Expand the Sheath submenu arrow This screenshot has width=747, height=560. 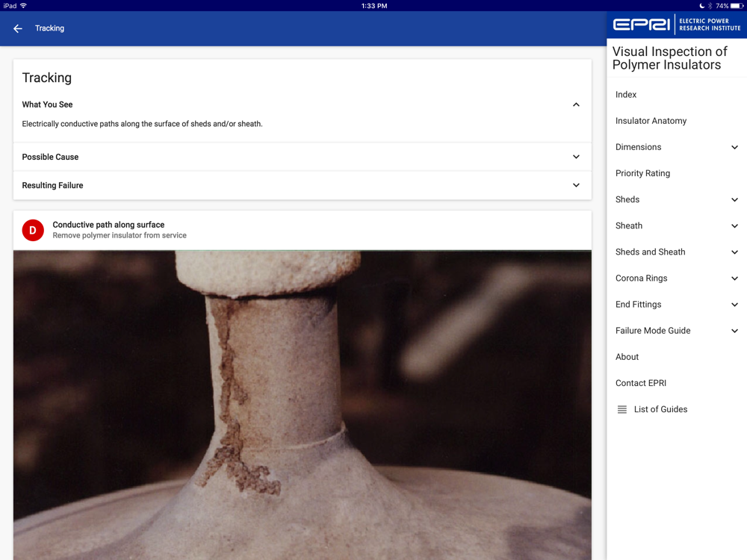[734, 225]
